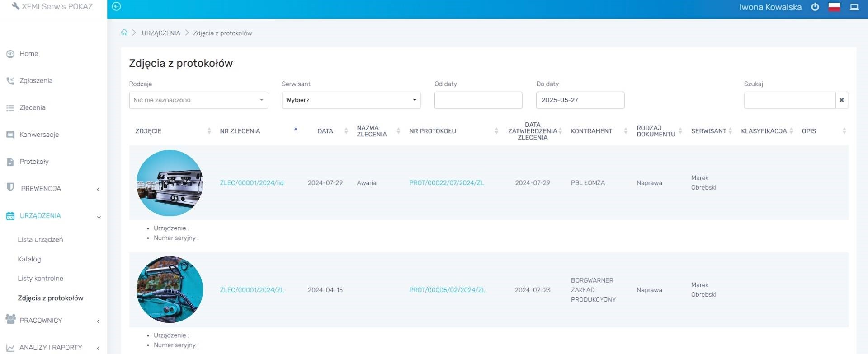This screenshot has height=354, width=868.
Task: Open protocol PROT/00022/07/2024/ZL
Action: click(447, 183)
